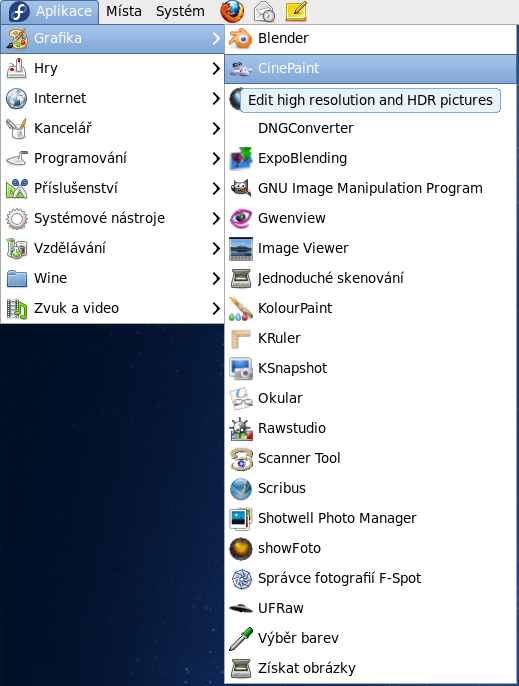
Task: Click the KolourPaint paintbrush icon
Action: point(240,308)
